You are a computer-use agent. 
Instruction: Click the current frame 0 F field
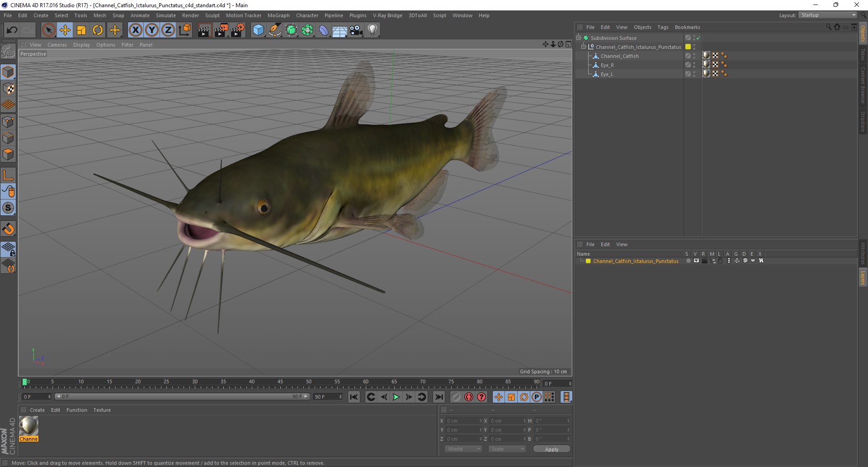tap(37, 396)
